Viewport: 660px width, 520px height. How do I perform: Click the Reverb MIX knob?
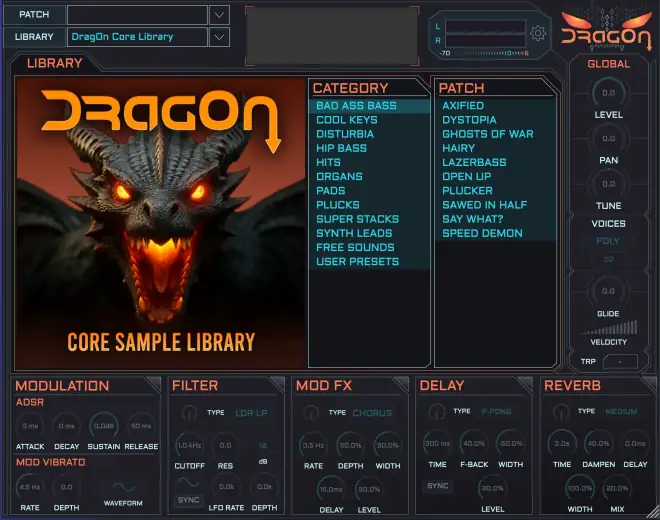[x=617, y=488]
